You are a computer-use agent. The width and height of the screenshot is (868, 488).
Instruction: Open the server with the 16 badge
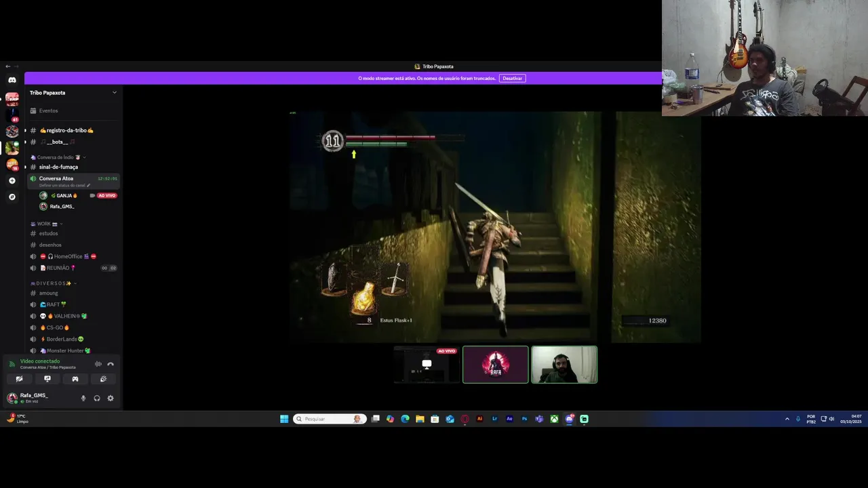[x=12, y=164]
